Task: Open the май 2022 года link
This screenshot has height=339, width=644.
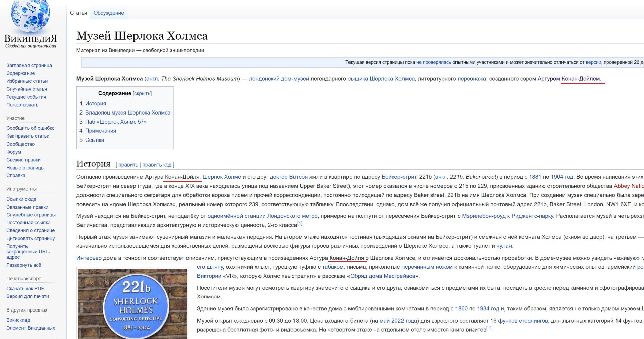Action: (x=398, y=321)
